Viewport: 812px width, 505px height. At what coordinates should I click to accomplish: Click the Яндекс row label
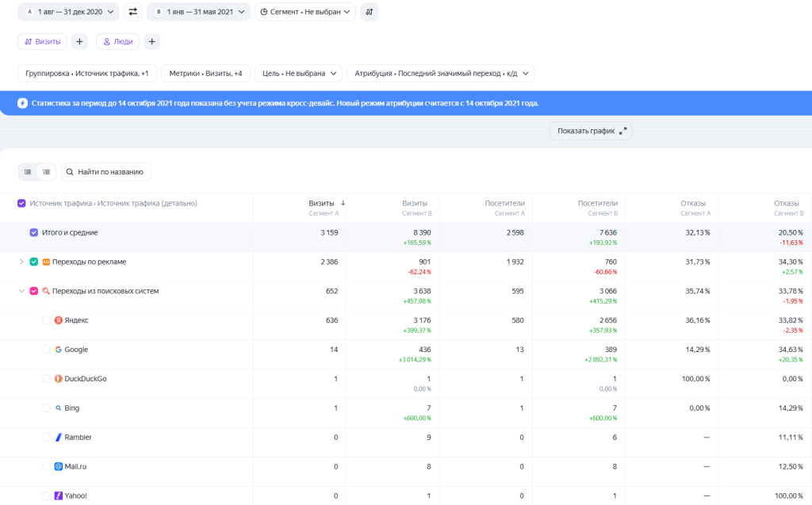pos(77,320)
